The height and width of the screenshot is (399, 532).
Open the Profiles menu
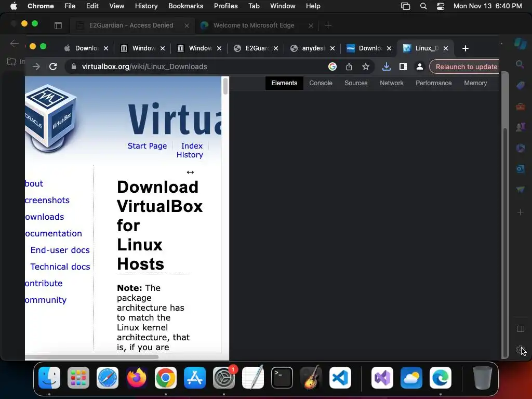coord(225,6)
